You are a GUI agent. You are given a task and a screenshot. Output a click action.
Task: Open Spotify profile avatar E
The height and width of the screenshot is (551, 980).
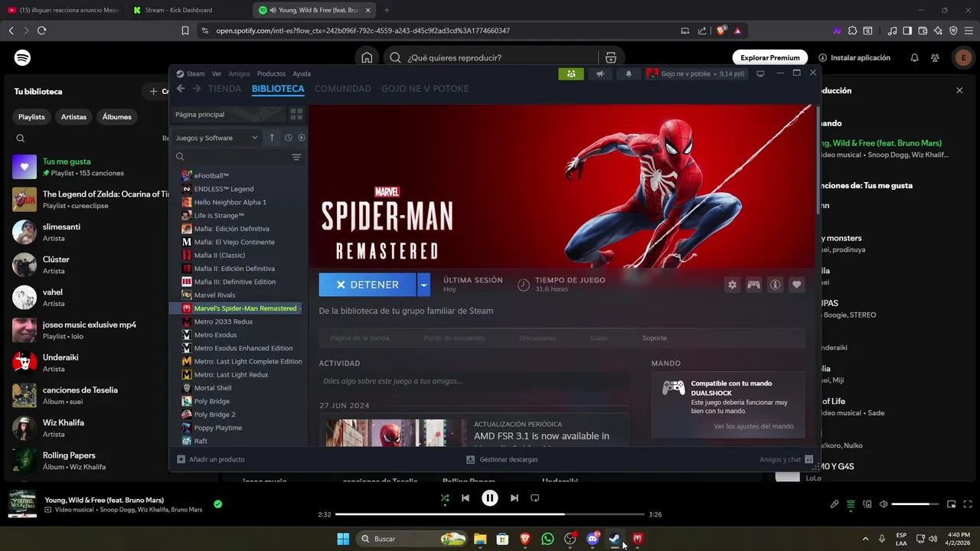[962, 57]
